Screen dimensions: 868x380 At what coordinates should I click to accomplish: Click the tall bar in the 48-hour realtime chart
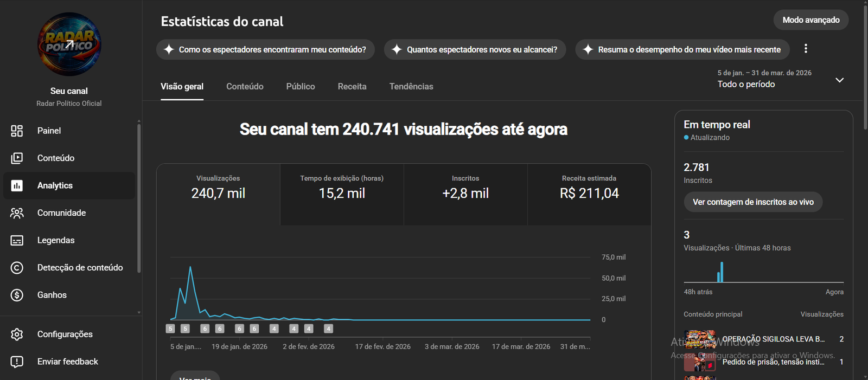[x=722, y=272]
